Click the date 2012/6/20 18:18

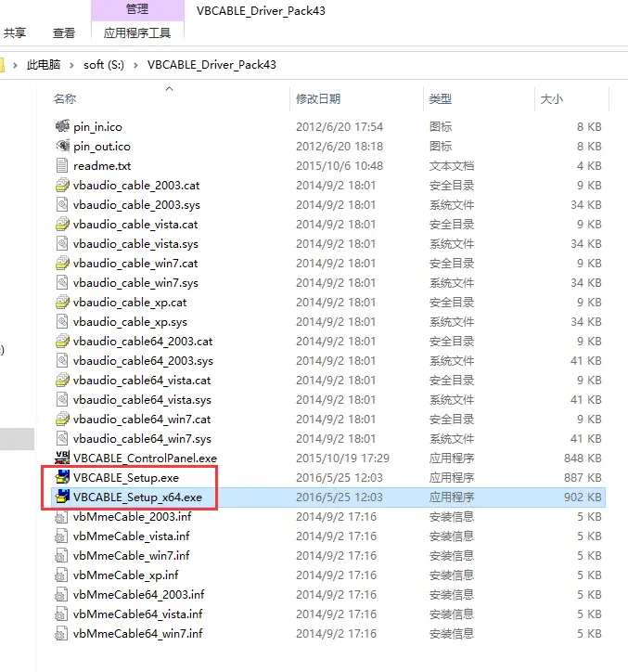(x=340, y=146)
